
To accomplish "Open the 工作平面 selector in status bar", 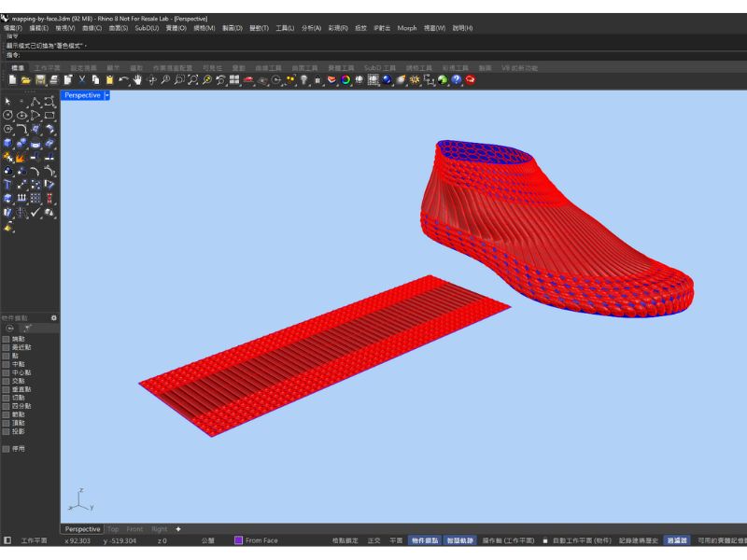I will [x=34, y=540].
